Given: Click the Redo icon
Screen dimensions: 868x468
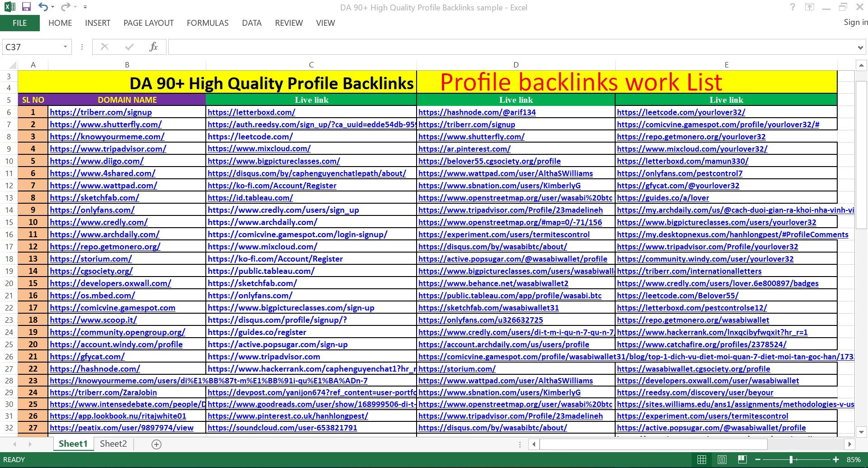Looking at the screenshot, I should point(66,7).
